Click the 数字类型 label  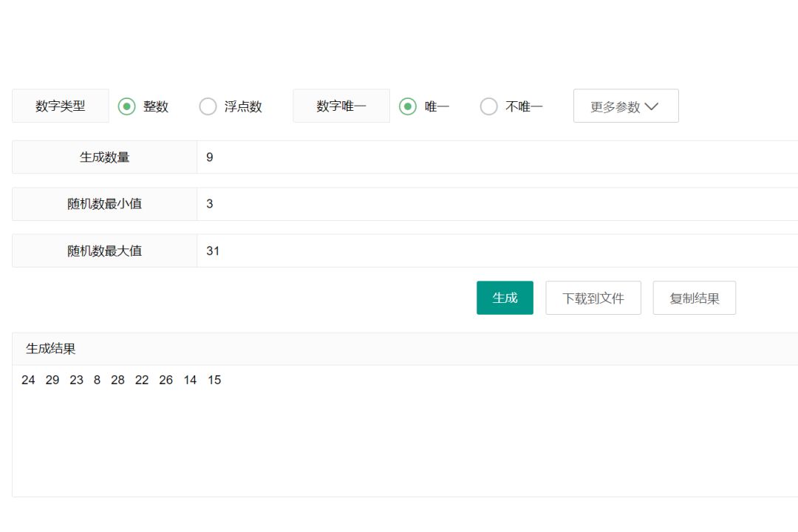coord(61,106)
